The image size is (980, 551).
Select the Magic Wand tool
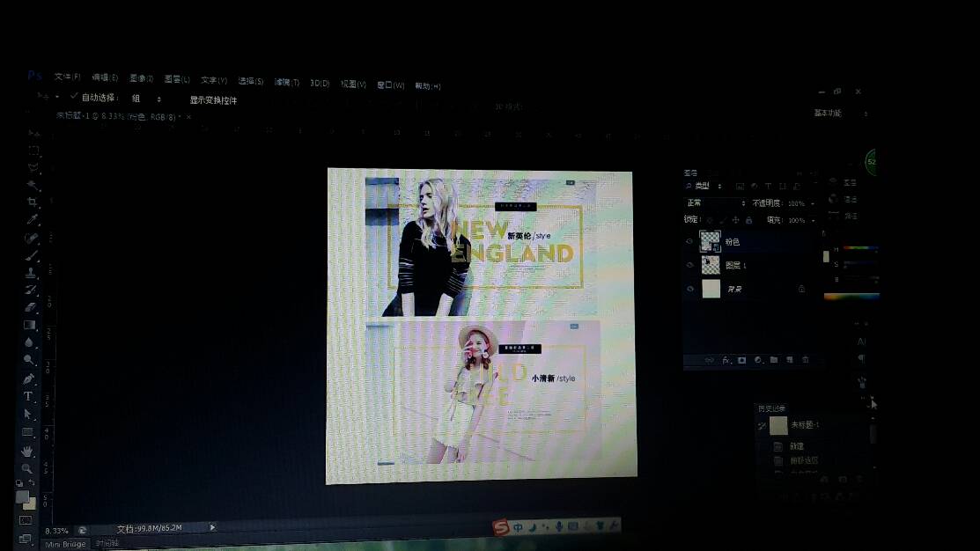33,185
